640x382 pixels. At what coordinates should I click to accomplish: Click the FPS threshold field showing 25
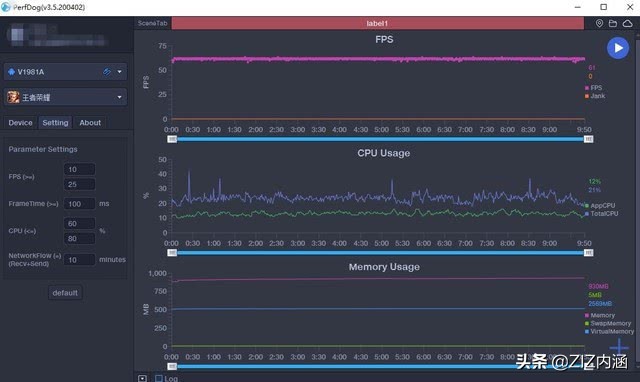(80, 184)
